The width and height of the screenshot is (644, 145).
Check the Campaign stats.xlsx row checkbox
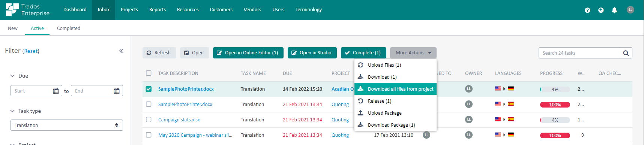pos(149,120)
